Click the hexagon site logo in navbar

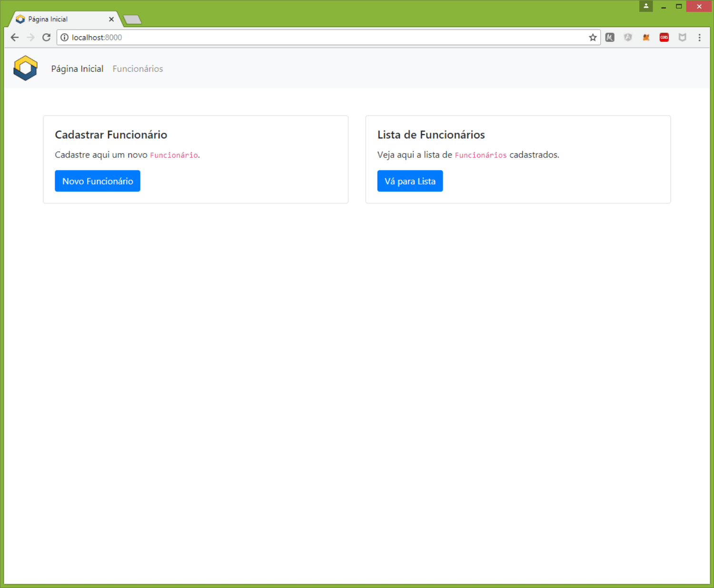(x=25, y=68)
